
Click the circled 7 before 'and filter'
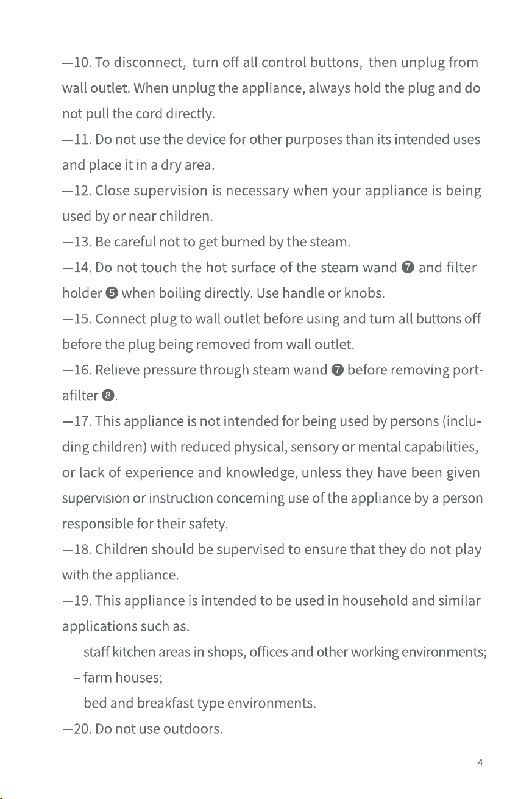coord(408,267)
